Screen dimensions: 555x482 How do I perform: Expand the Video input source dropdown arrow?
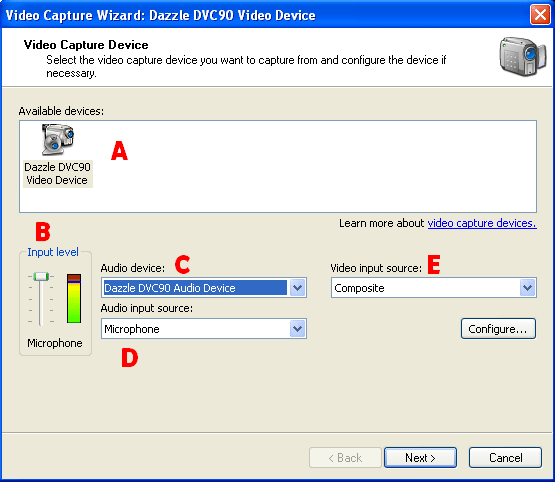click(527, 288)
